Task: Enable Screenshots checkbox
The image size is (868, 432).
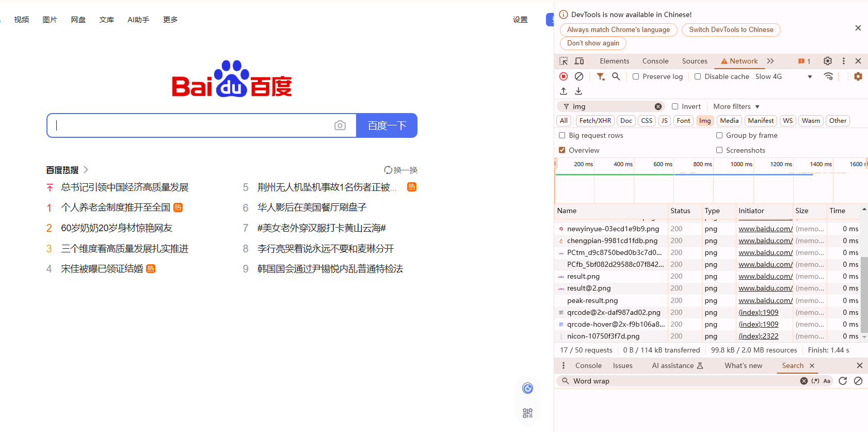Action: [719, 150]
